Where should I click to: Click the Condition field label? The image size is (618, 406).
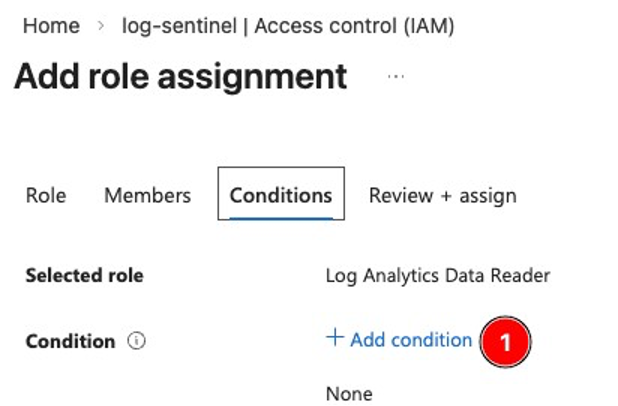pos(70,341)
